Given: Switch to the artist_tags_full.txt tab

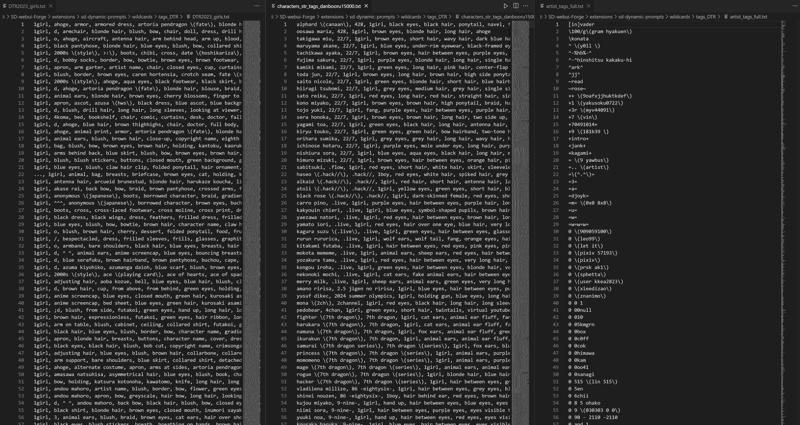Looking at the screenshot, I should click(x=565, y=6).
